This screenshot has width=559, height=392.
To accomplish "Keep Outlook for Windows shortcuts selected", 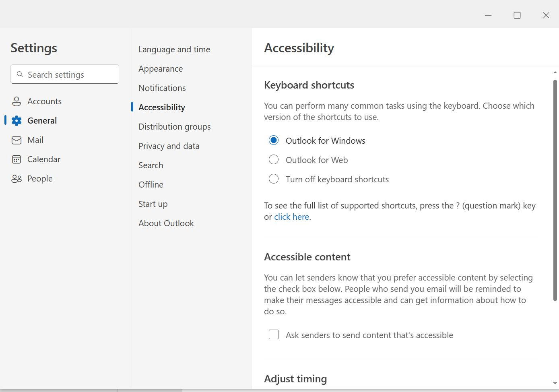I will coord(274,140).
